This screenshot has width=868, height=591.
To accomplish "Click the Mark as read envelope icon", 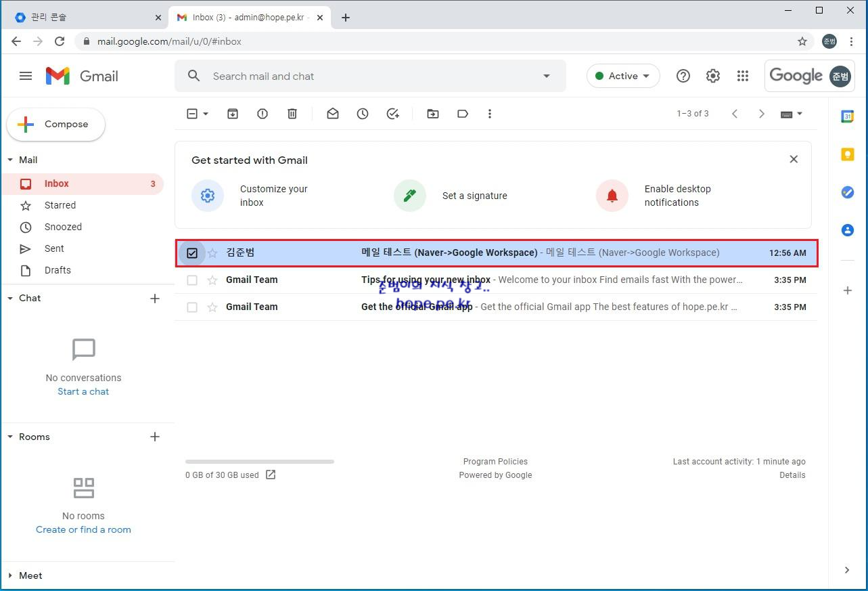I will (x=333, y=114).
